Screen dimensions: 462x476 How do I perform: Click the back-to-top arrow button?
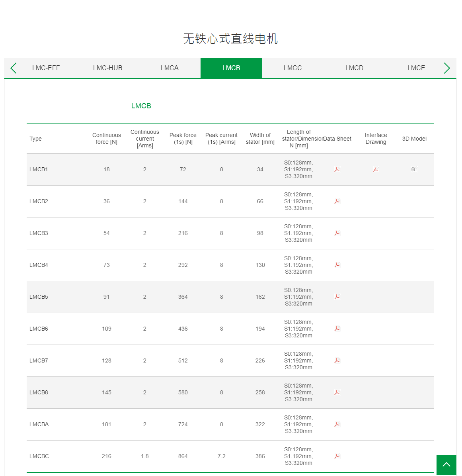(x=446, y=465)
